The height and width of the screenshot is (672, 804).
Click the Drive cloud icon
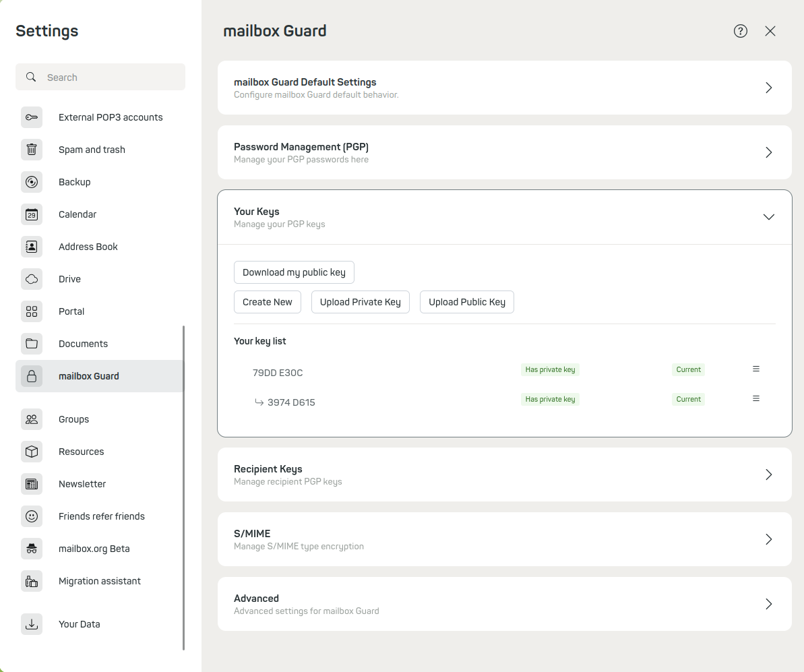(32, 279)
